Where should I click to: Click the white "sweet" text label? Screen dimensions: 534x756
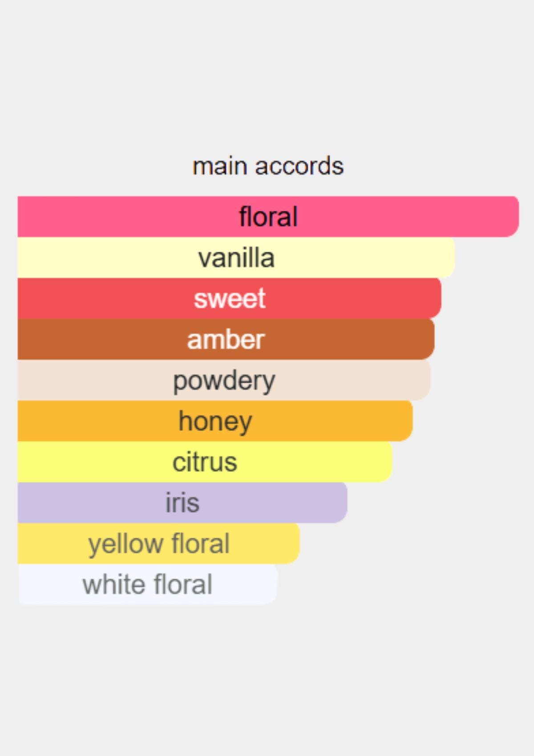230,298
